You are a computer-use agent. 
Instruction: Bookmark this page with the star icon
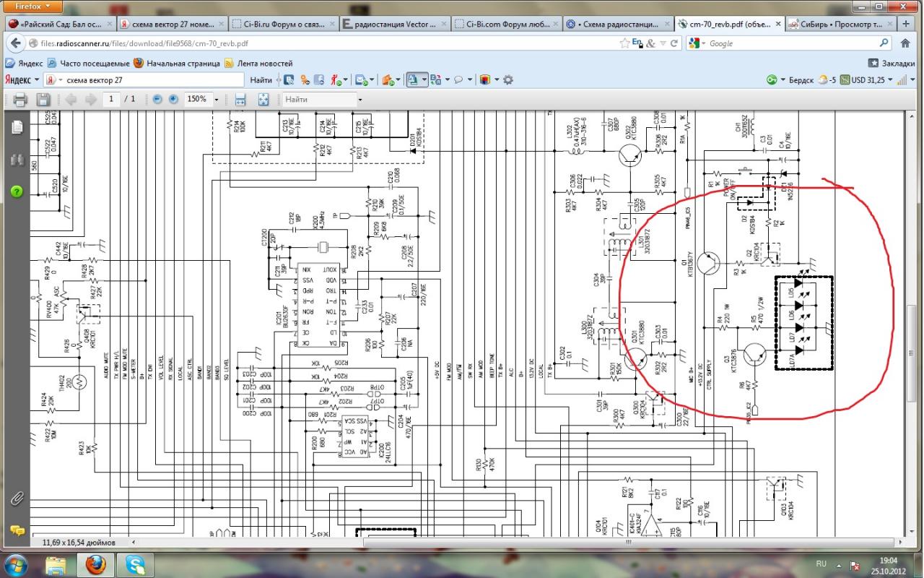point(626,43)
